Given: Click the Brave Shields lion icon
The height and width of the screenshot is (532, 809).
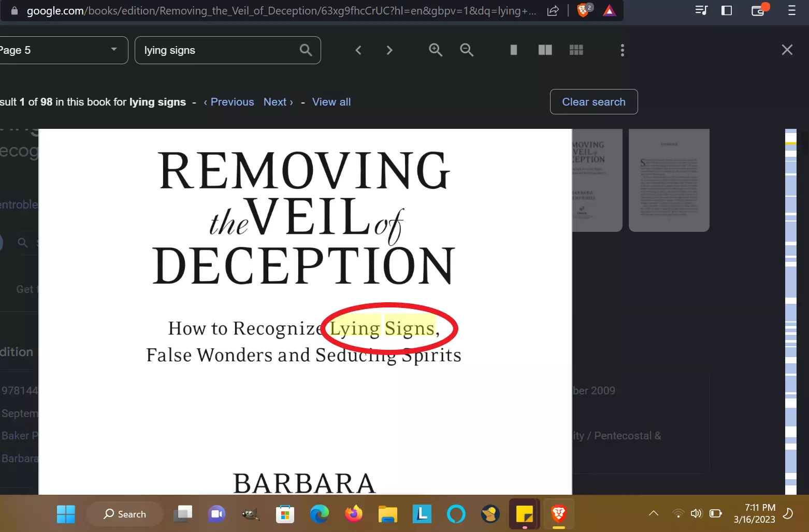Looking at the screenshot, I should (x=583, y=10).
